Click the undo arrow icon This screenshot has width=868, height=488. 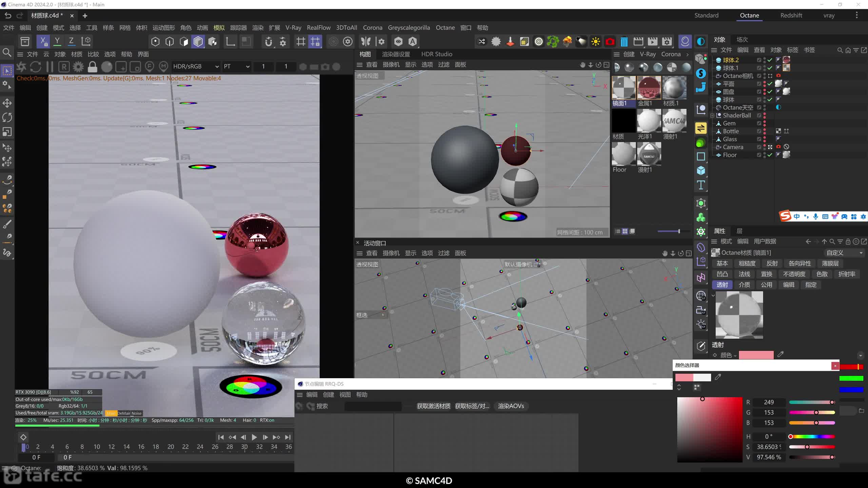(x=8, y=16)
